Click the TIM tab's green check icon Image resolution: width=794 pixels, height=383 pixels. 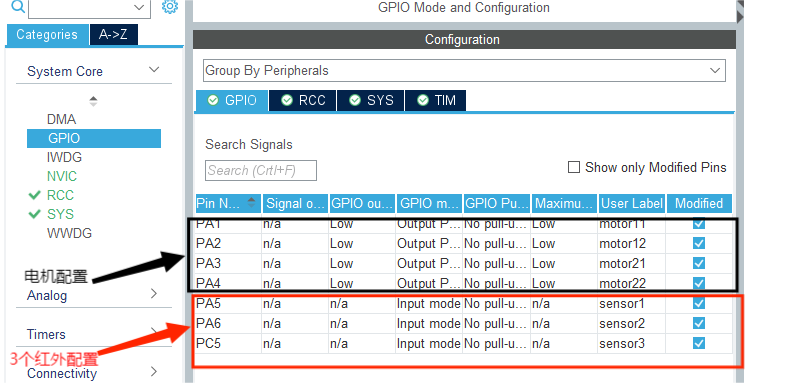[423, 100]
